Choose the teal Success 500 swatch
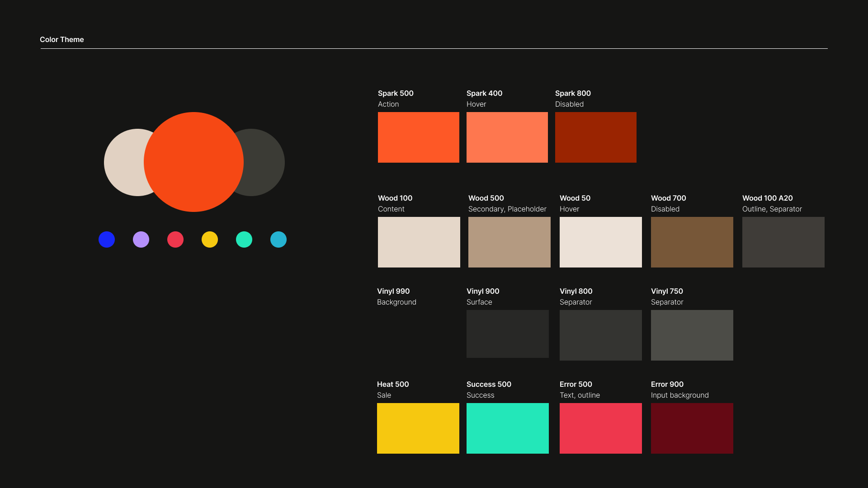Screen dimensions: 868x488 [507, 428]
